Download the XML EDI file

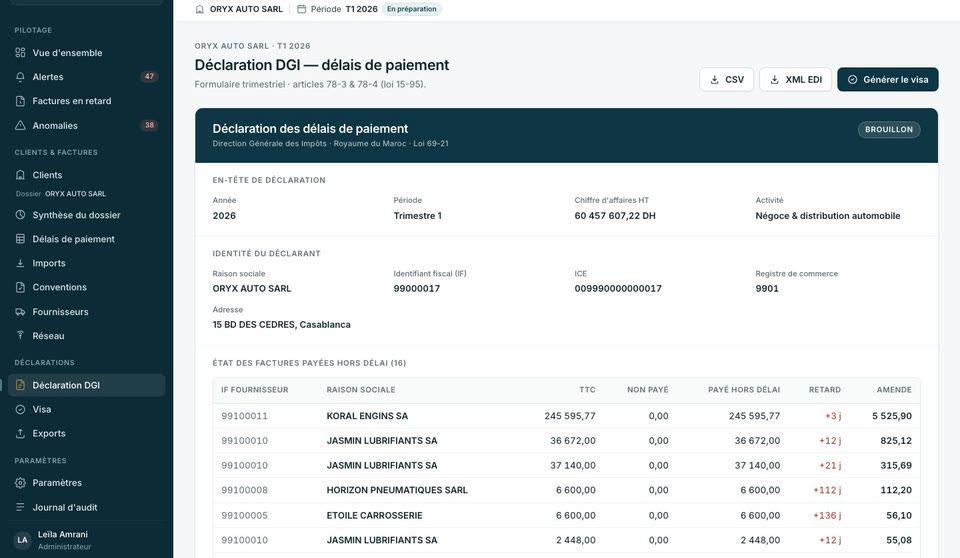click(x=795, y=80)
